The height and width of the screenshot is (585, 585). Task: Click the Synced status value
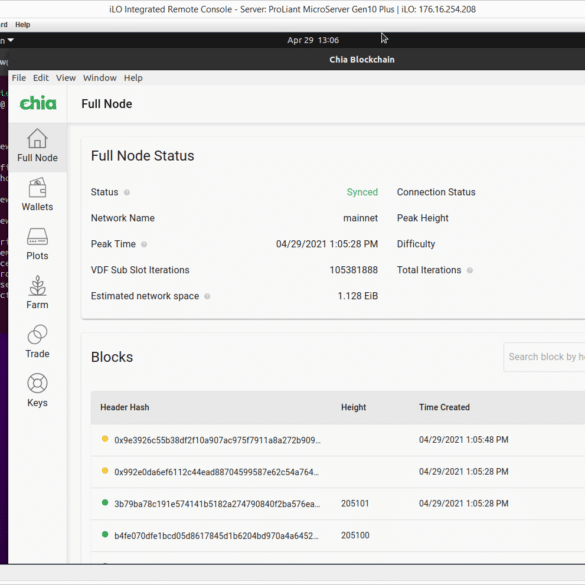[362, 192]
